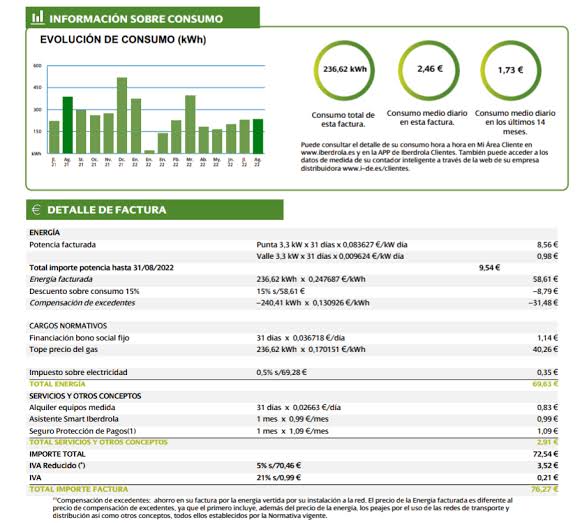Select the Detalle de Factura header
Screen dimensions: 587x523
pyautogui.click(x=155, y=210)
